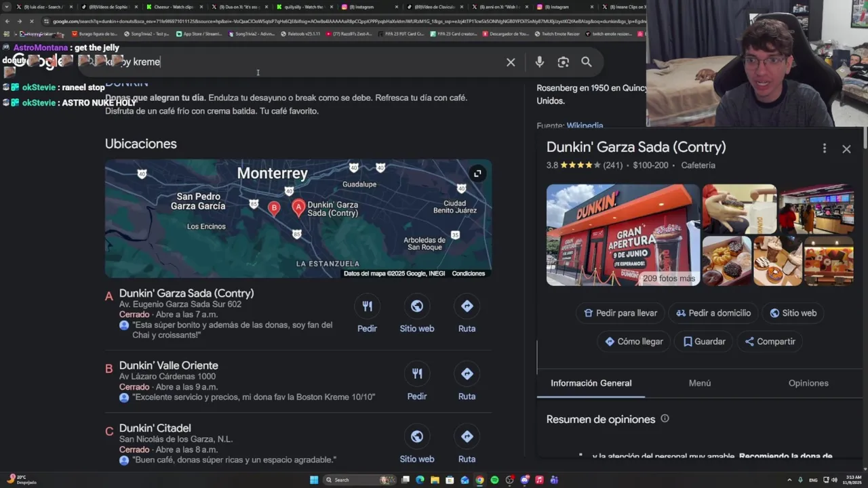Open Sitio web for Dunkin' Citadel
The width and height of the screenshot is (868, 488).
(x=417, y=445)
